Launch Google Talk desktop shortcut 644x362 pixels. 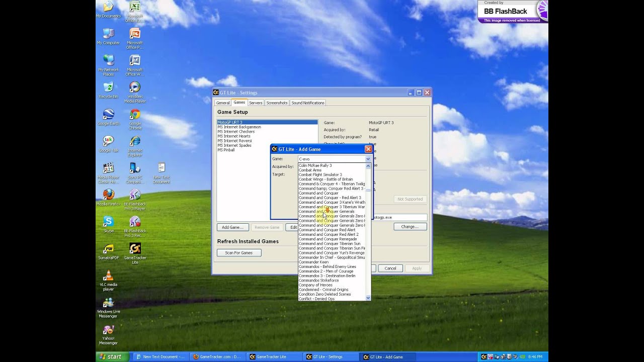tap(108, 144)
